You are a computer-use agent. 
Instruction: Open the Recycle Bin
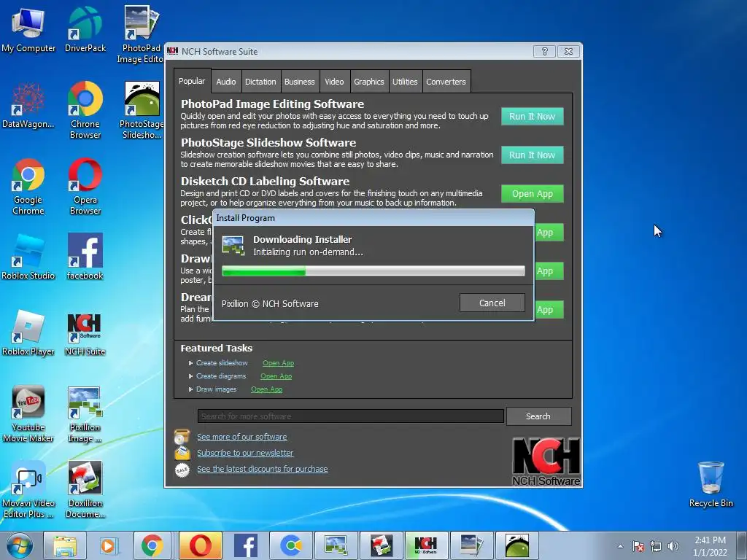pos(711,485)
